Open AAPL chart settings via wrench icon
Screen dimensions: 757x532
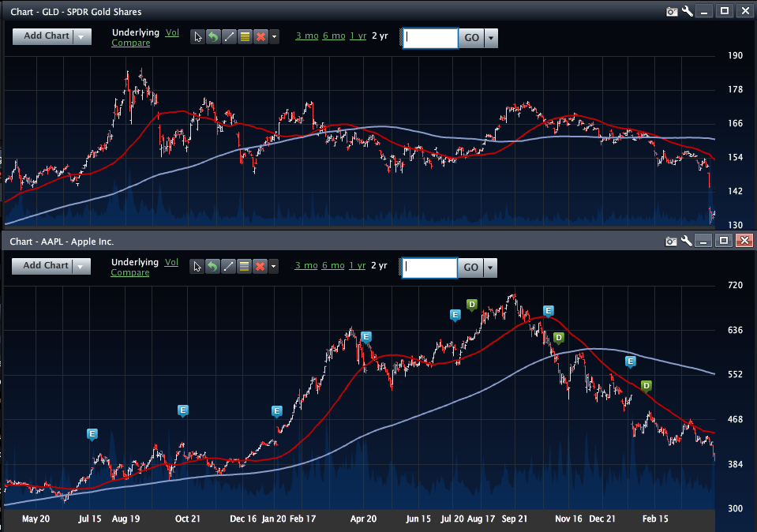(688, 241)
